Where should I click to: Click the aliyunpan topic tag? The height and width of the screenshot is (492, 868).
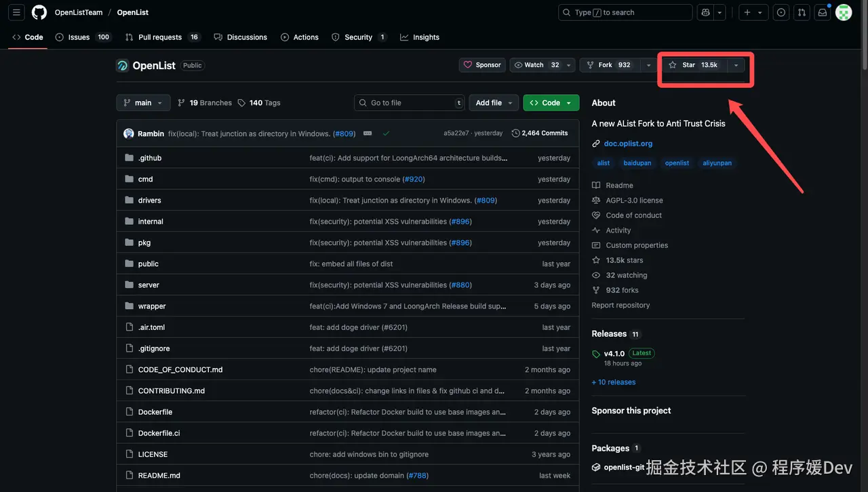pyautogui.click(x=717, y=163)
